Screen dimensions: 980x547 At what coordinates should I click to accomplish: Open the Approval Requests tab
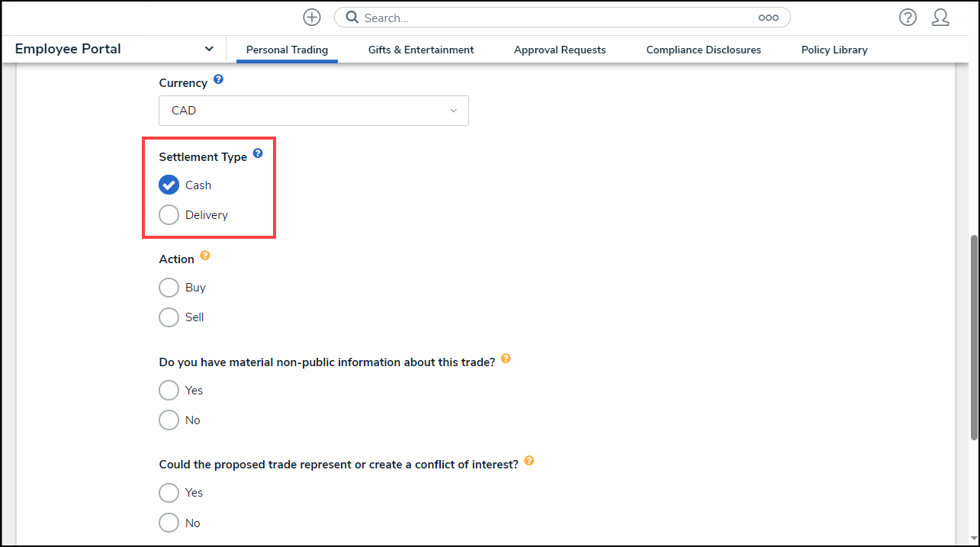coord(560,50)
